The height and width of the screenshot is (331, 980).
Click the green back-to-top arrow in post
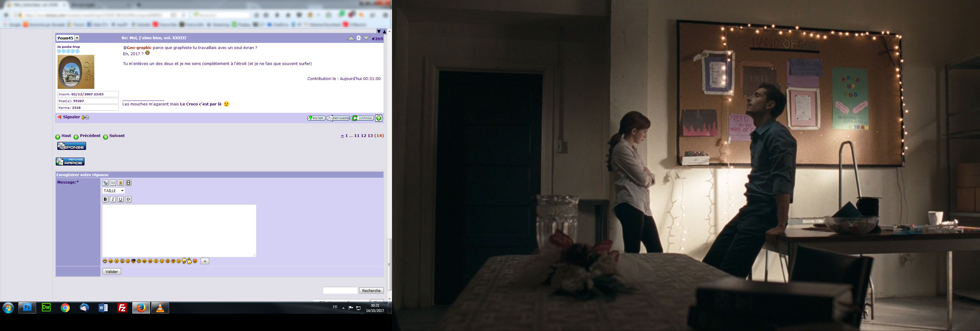(379, 118)
